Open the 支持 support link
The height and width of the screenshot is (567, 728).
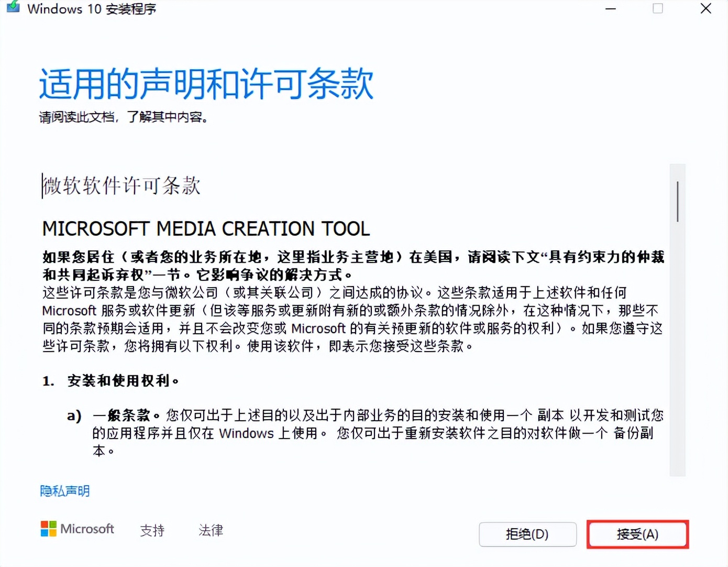point(152,531)
